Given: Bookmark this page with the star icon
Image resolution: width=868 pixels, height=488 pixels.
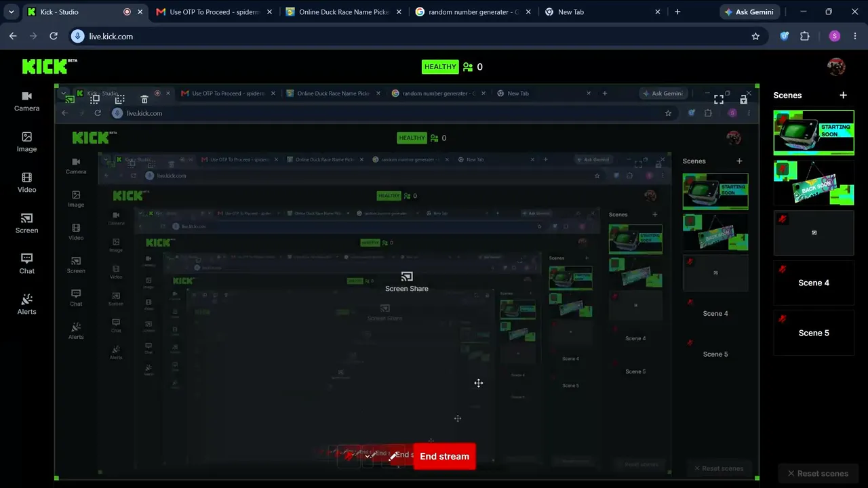Looking at the screenshot, I should (755, 37).
